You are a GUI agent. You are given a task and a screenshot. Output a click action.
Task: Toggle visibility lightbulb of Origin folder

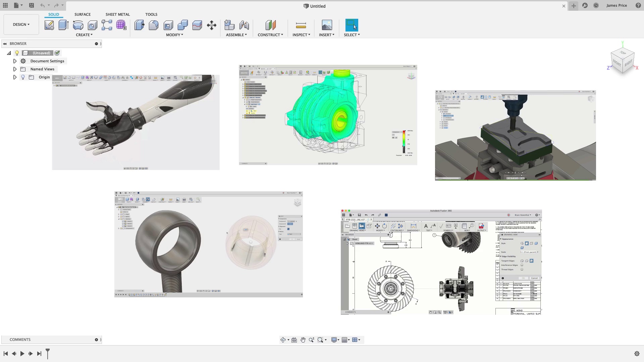tap(23, 77)
